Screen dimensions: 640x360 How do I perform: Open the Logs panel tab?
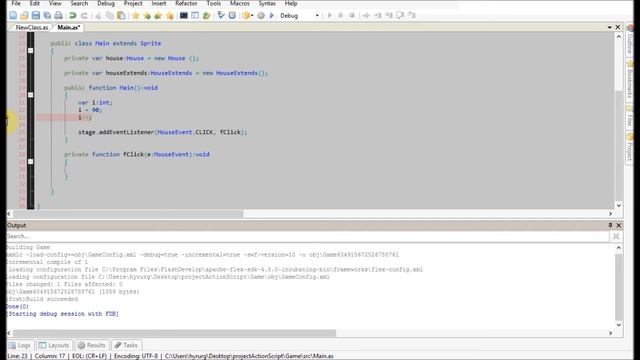point(20,345)
